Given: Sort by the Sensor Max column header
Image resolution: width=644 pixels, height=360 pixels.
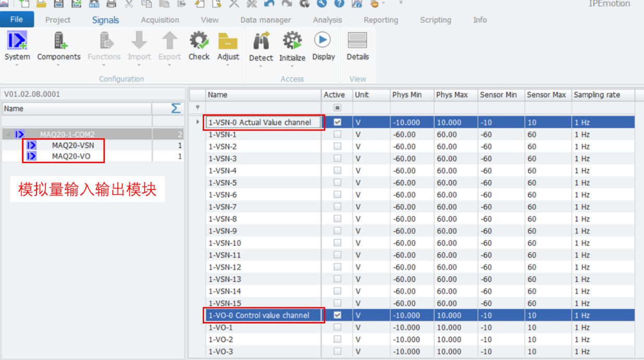Looking at the screenshot, I should (548, 95).
